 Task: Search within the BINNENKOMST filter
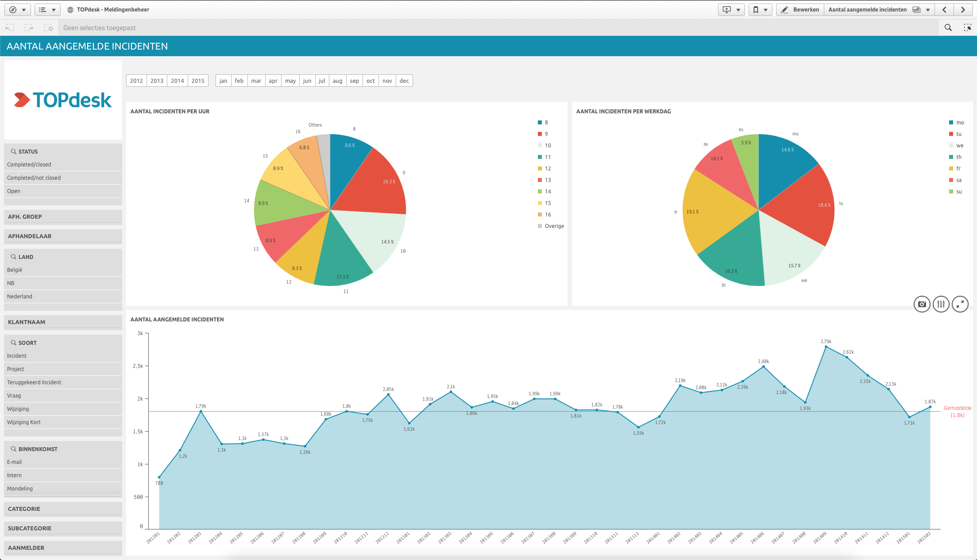pos(14,449)
